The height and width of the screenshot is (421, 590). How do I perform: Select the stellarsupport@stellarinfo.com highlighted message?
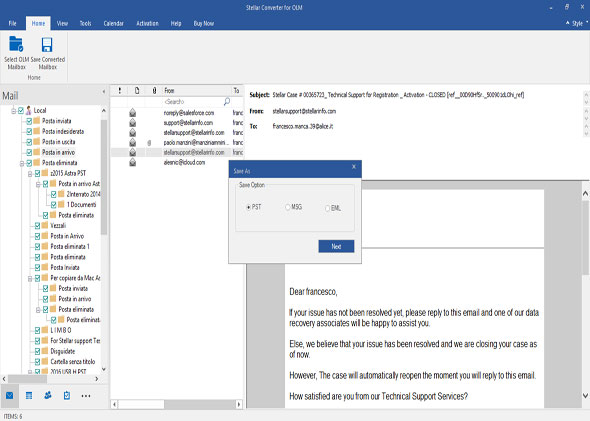[x=177, y=152]
